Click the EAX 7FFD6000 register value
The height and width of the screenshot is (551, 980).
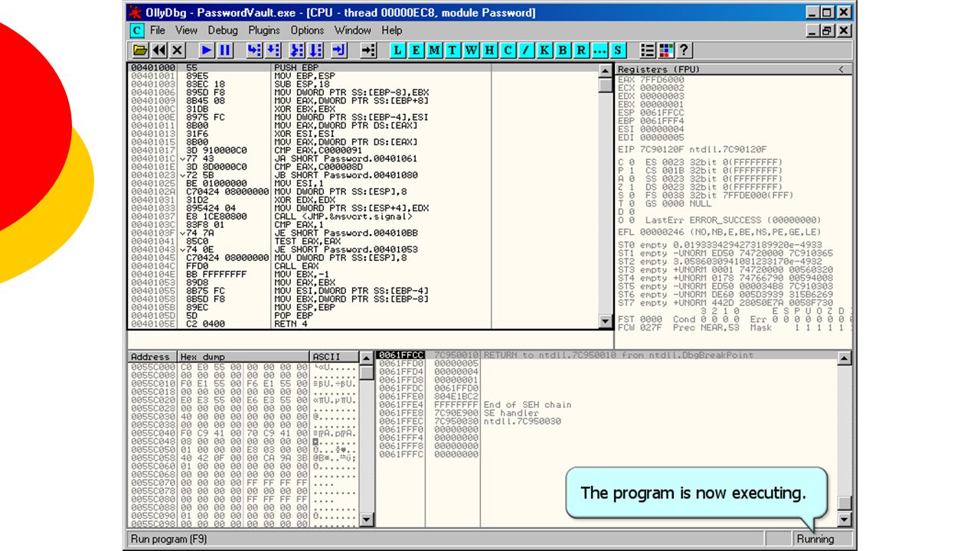(x=662, y=79)
